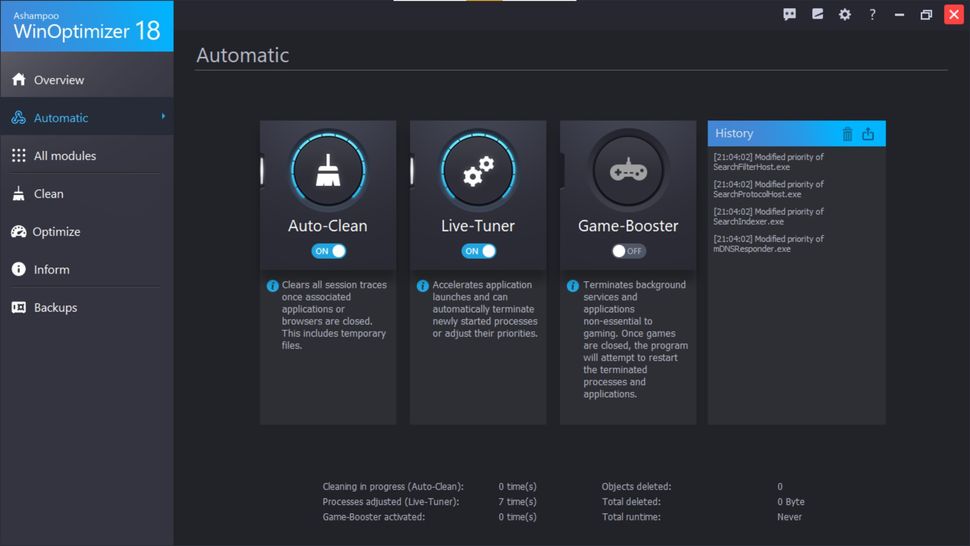
Task: Click the Game-Booster title label
Action: pyautogui.click(x=628, y=226)
